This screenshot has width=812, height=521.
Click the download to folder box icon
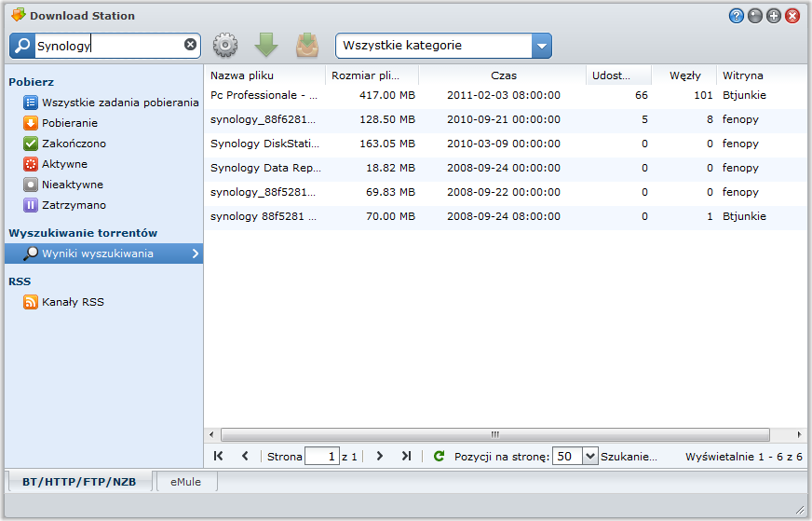tap(307, 45)
